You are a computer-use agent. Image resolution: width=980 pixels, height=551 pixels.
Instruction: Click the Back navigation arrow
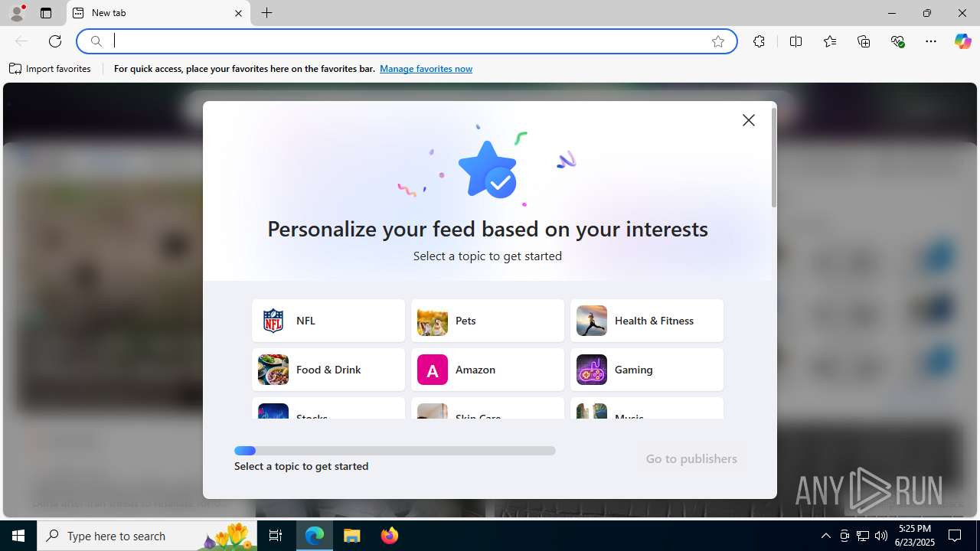pos(21,41)
